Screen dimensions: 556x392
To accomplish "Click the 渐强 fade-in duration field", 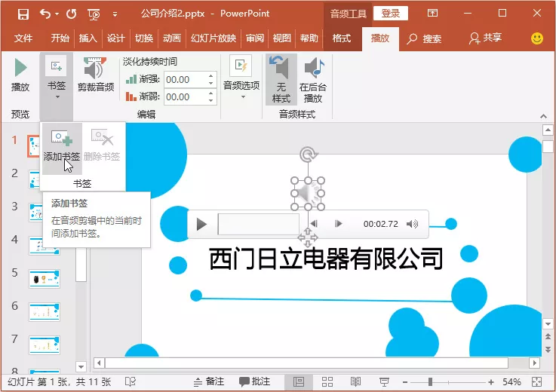I will [x=185, y=80].
